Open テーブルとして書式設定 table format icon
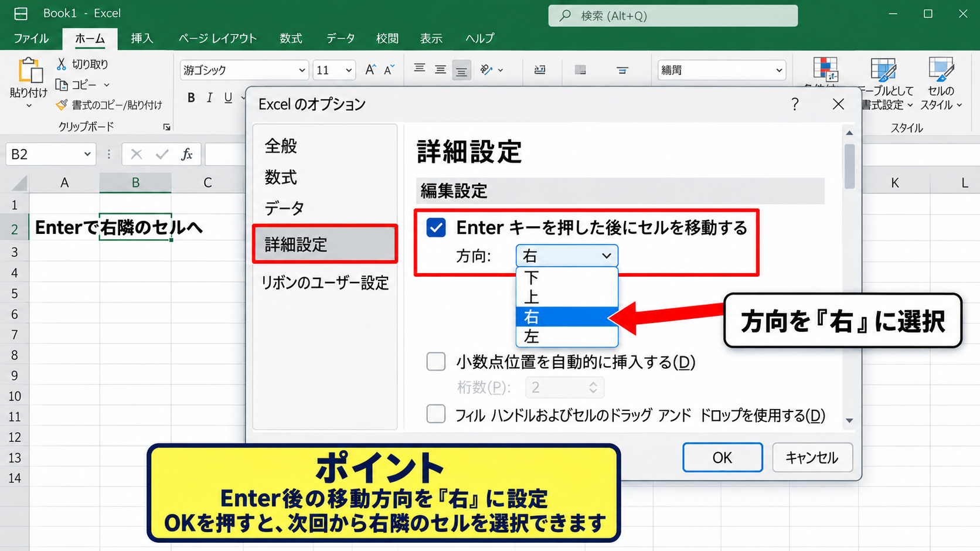980x551 pixels. pos(883,70)
